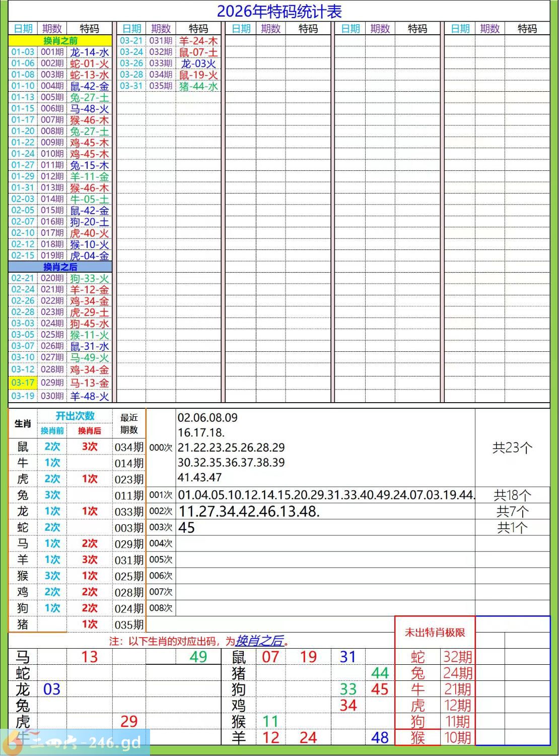Click the watermark logo icon at bottom left
The width and height of the screenshot is (559, 756).
coord(11,743)
